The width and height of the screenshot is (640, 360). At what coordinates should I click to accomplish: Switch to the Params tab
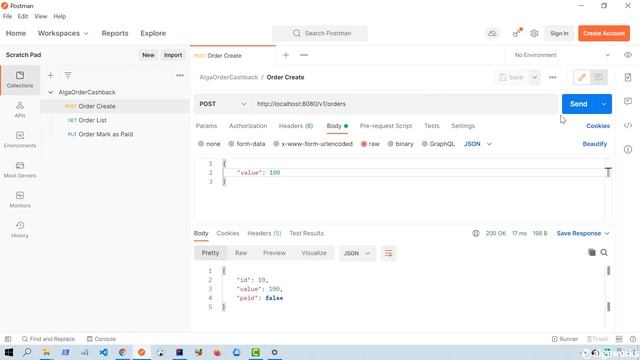tap(207, 126)
